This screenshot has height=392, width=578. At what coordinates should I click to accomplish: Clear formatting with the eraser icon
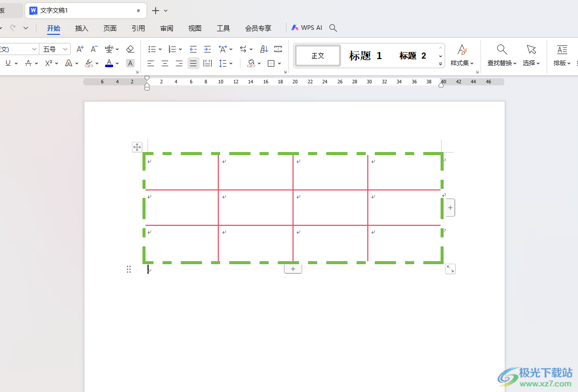point(130,49)
